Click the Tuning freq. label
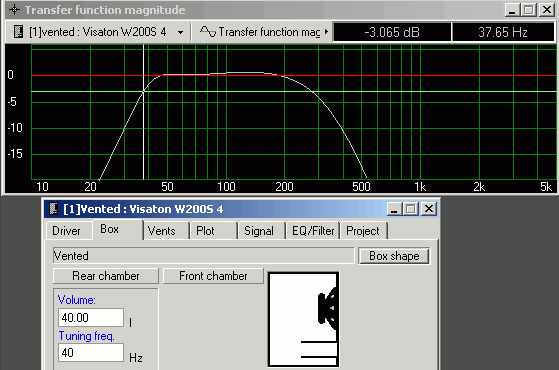Screen dimensions: 559x370 [x=87, y=336]
